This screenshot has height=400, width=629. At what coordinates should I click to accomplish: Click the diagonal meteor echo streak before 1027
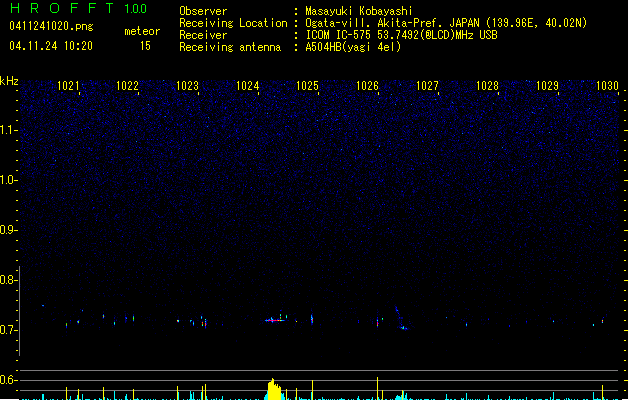401,319
